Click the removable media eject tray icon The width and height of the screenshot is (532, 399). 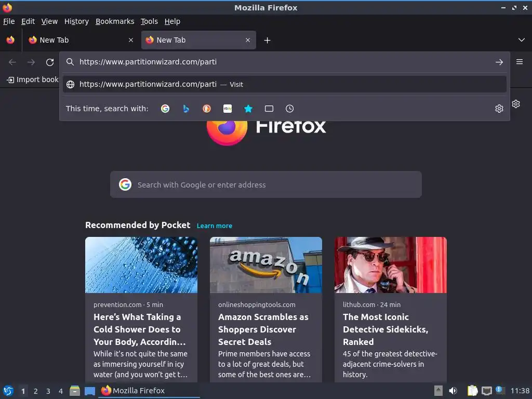438,391
